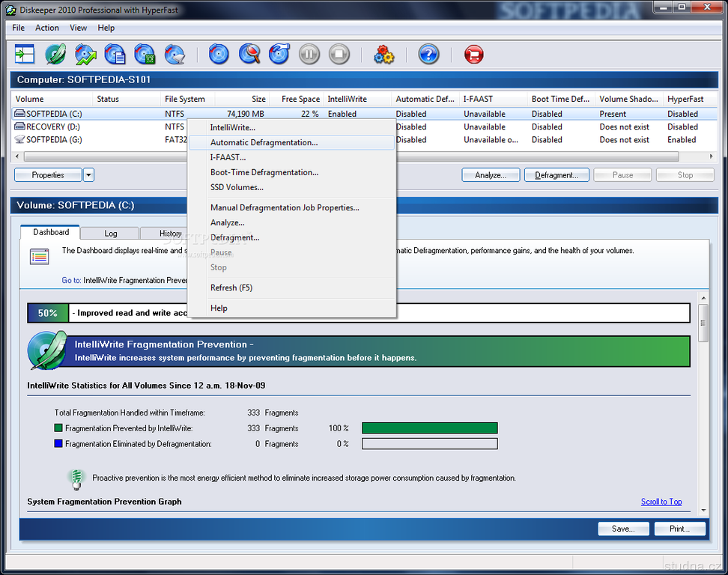Choose Automatic Defragmentation from context menu
728x575 pixels.
coord(264,142)
